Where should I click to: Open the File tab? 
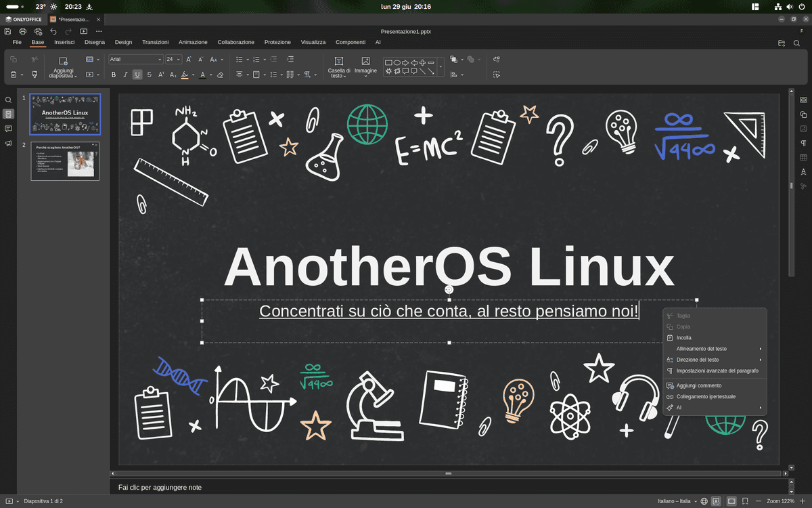pos(17,42)
